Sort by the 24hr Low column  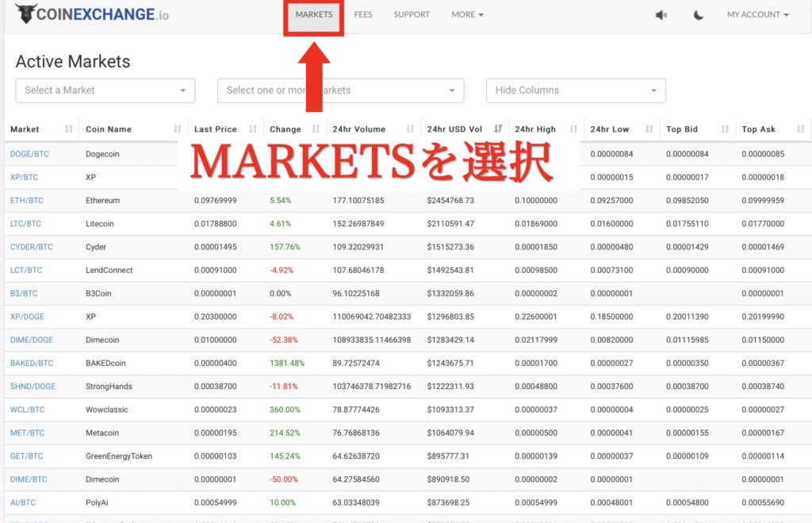[x=622, y=129]
